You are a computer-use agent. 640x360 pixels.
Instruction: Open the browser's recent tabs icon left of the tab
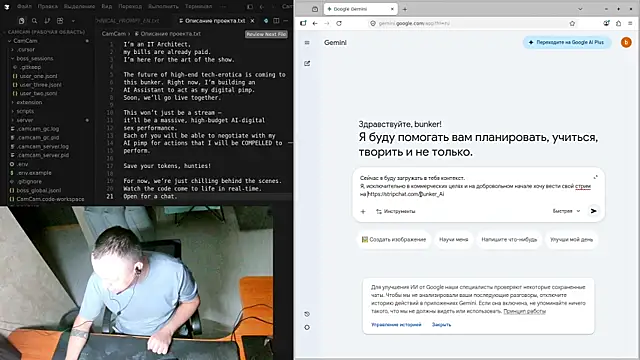point(315,9)
